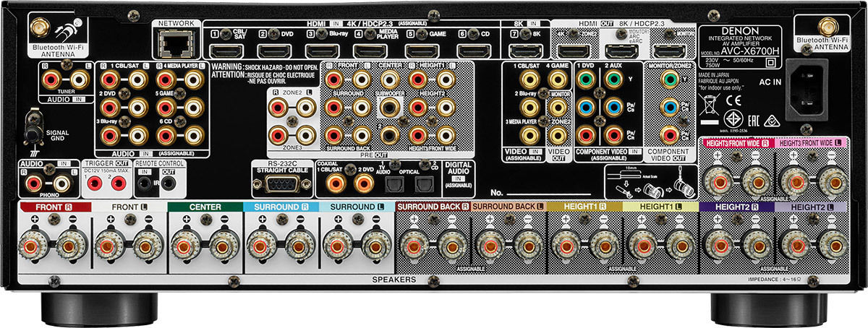The width and height of the screenshot is (868, 328).
Task: Click the SPEAKERS label at bottom
Action: (x=393, y=279)
